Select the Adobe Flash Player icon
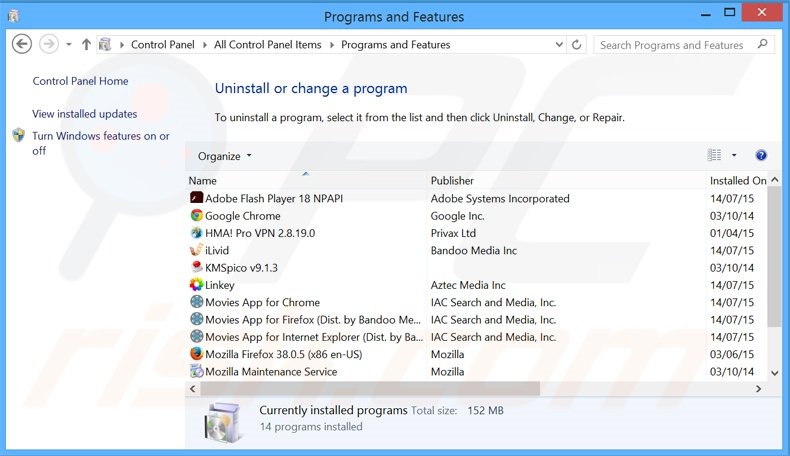The image size is (790, 456). (196, 198)
